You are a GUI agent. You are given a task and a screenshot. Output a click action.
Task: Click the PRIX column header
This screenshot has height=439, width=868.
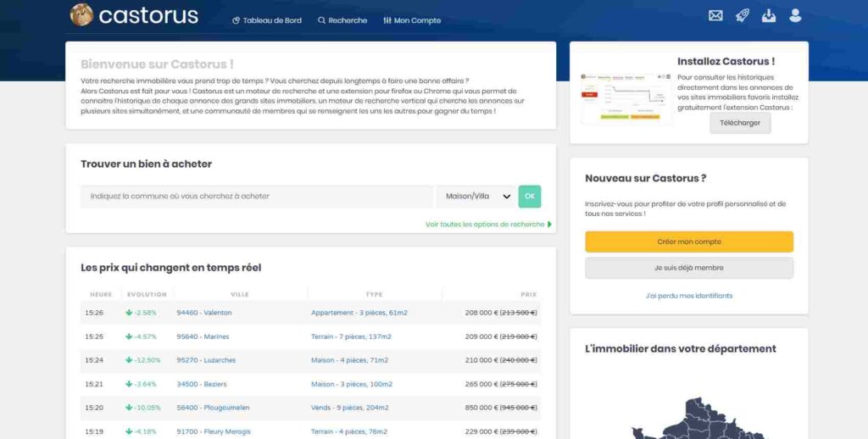click(529, 295)
